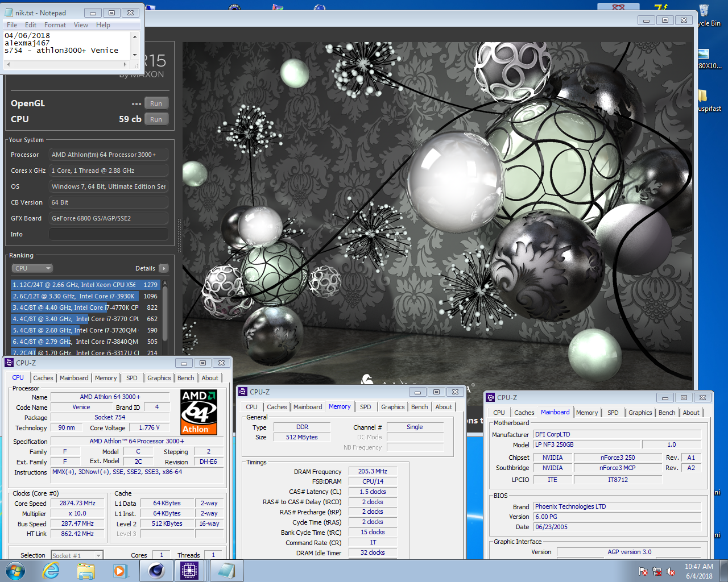Switch to Mainboard tab in left CPU-Z window
The height and width of the screenshot is (582, 728).
tap(74, 378)
